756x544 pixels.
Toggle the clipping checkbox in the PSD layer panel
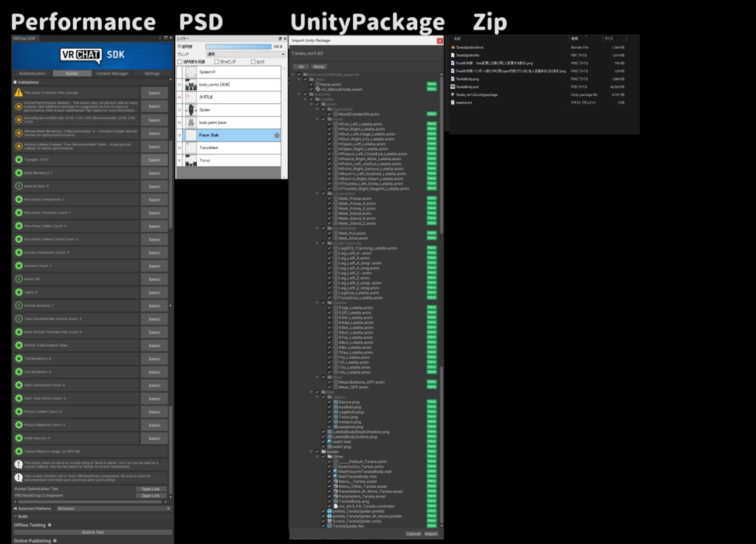tap(216, 62)
